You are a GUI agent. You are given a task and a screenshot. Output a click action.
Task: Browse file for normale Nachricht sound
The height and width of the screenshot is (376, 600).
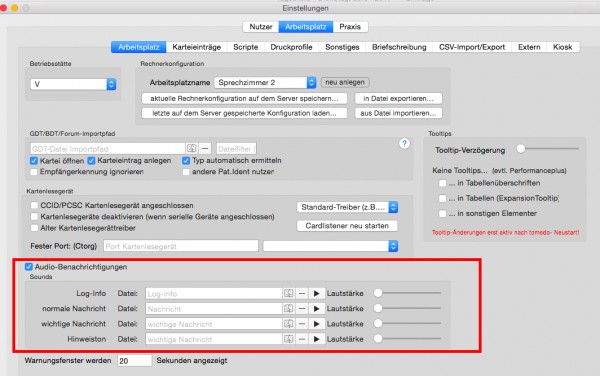pos(289,308)
